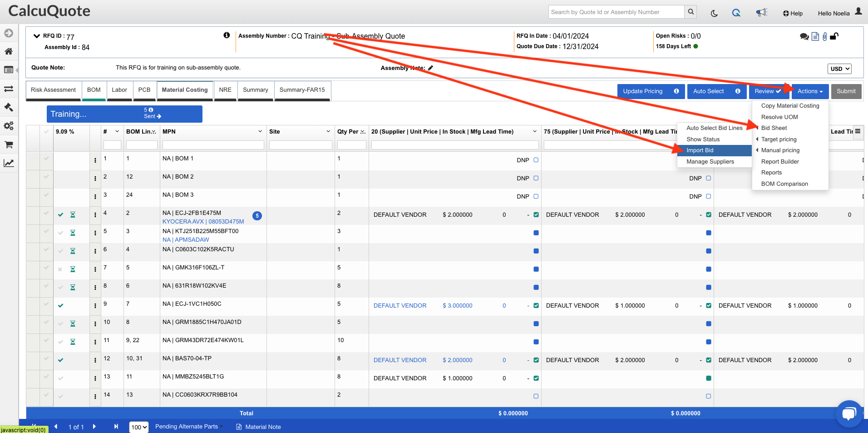868x433 pixels.
Task: Choose Bid Sheet from Actions menu
Action: [774, 128]
